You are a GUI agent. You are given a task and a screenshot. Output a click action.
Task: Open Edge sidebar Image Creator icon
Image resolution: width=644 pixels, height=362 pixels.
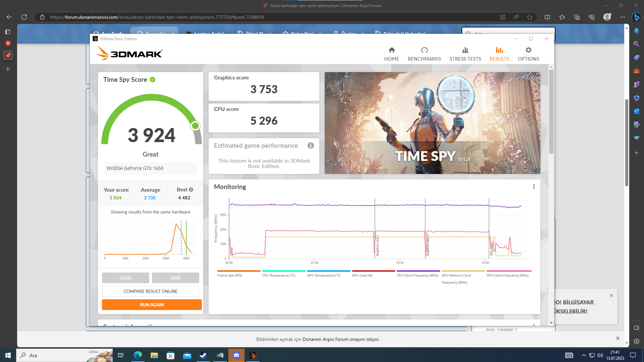point(636,125)
